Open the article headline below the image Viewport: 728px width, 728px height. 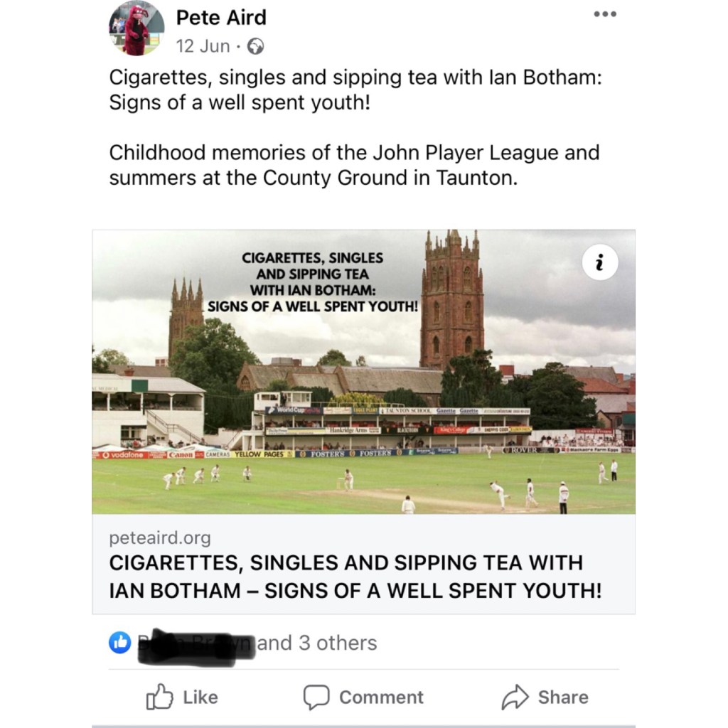(x=355, y=577)
